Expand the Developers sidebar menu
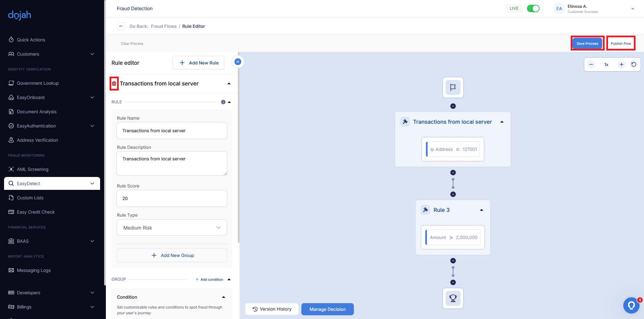This screenshot has height=319, width=644. pyautogui.click(x=92, y=293)
